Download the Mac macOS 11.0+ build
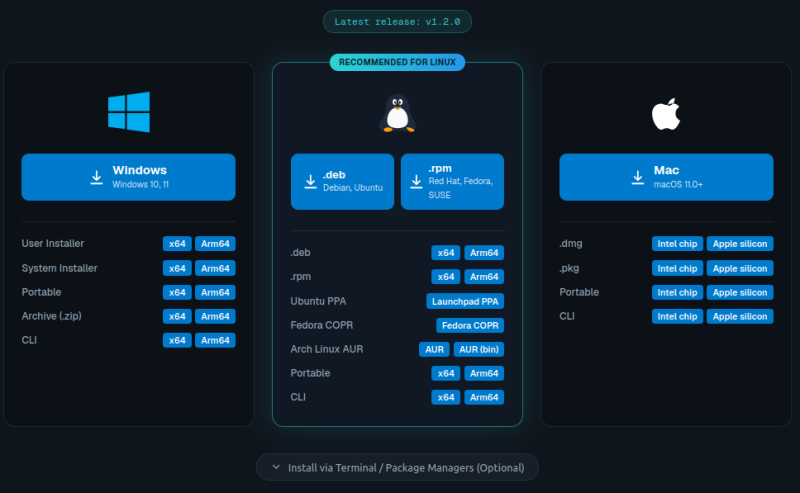 click(666, 177)
